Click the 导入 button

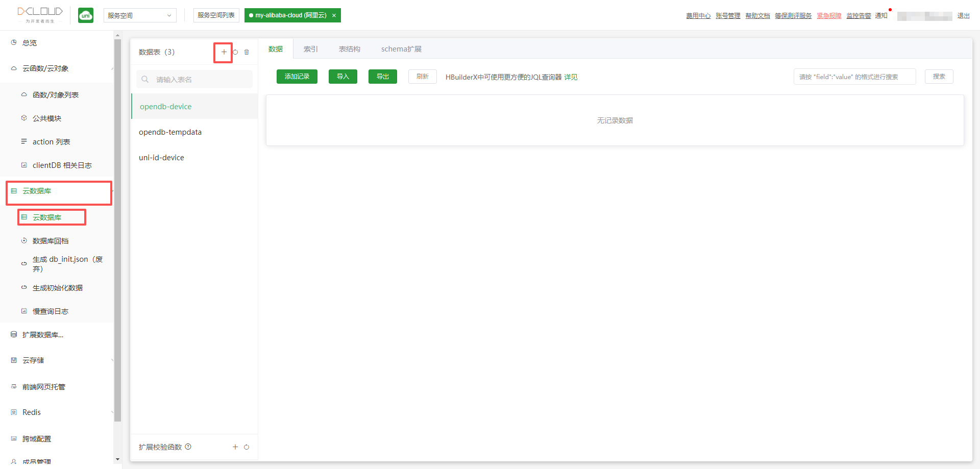[x=343, y=77]
